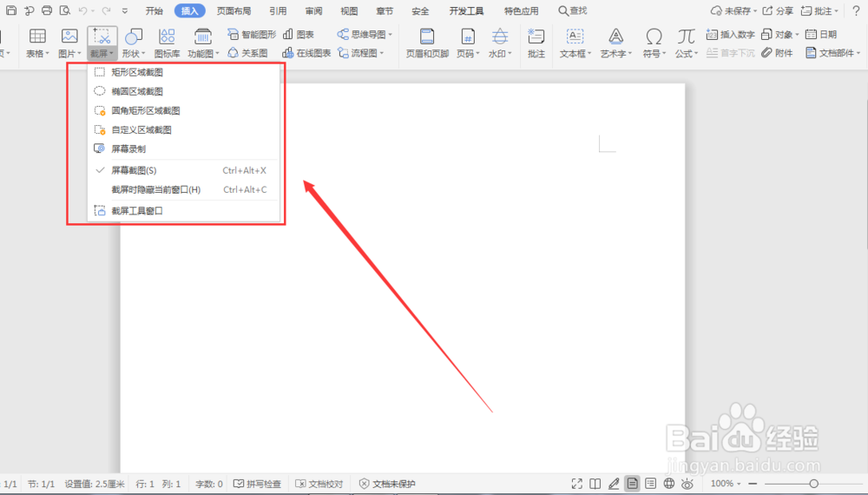
Task: Click the Print icon in quick access bar
Action: pos(47,10)
